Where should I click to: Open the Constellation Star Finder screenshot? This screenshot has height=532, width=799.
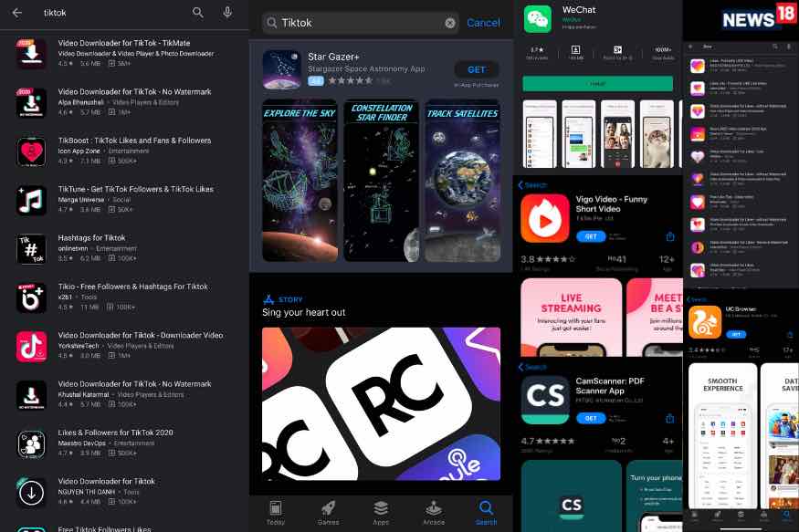tap(381, 181)
